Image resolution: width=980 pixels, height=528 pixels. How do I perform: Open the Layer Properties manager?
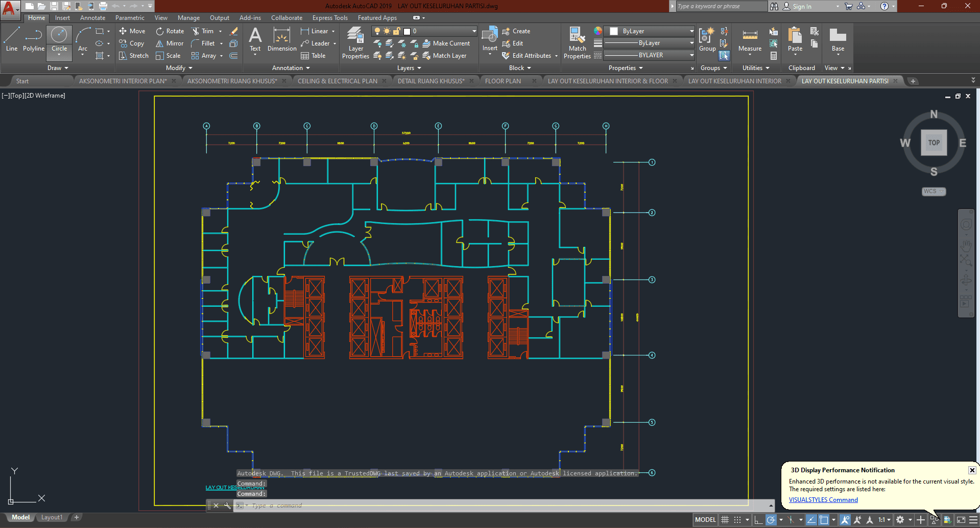pyautogui.click(x=355, y=43)
